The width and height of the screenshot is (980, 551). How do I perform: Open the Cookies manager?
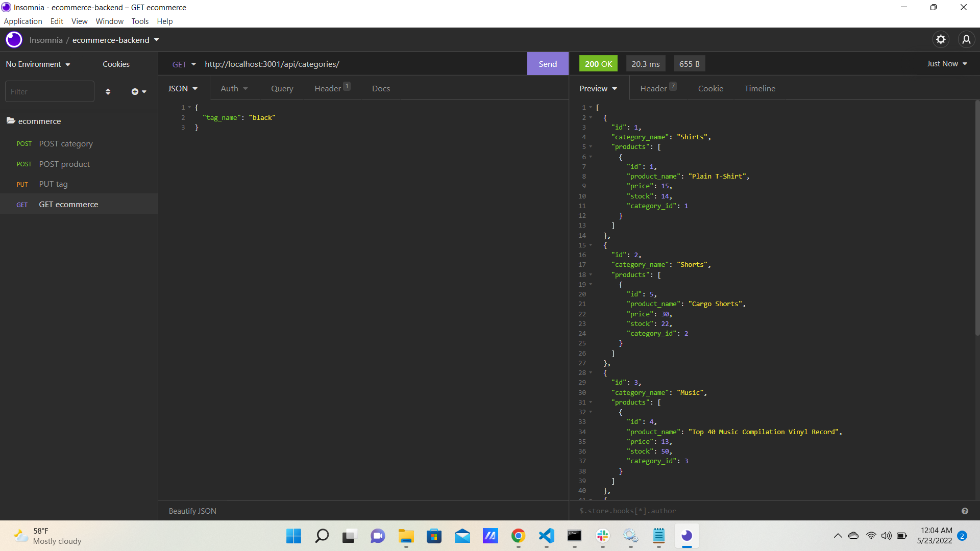(116, 64)
